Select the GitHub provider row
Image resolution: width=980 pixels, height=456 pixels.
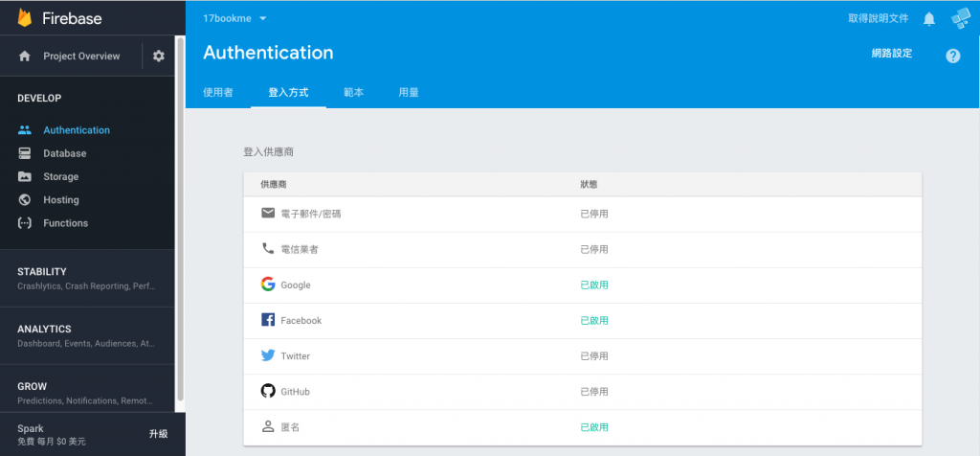(x=583, y=392)
